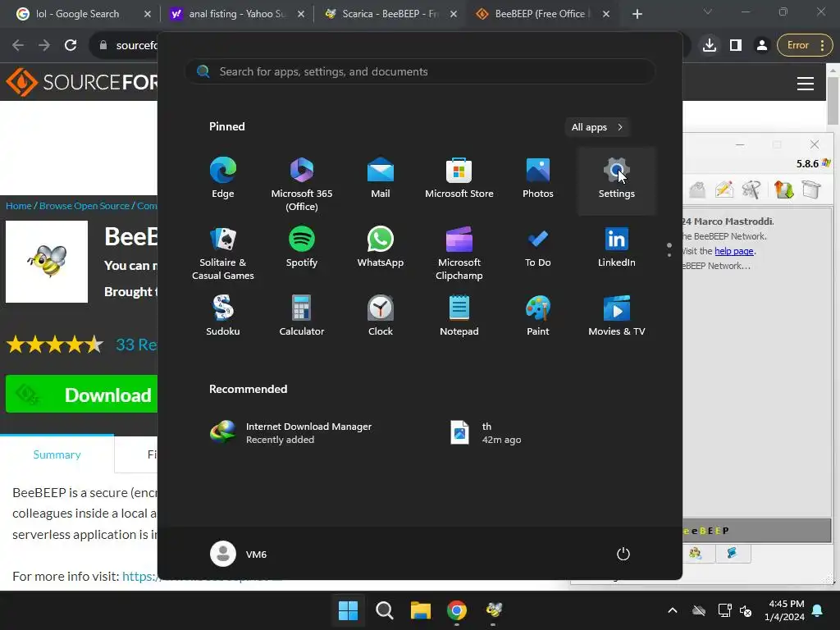Click the Start menu search box

click(x=421, y=72)
